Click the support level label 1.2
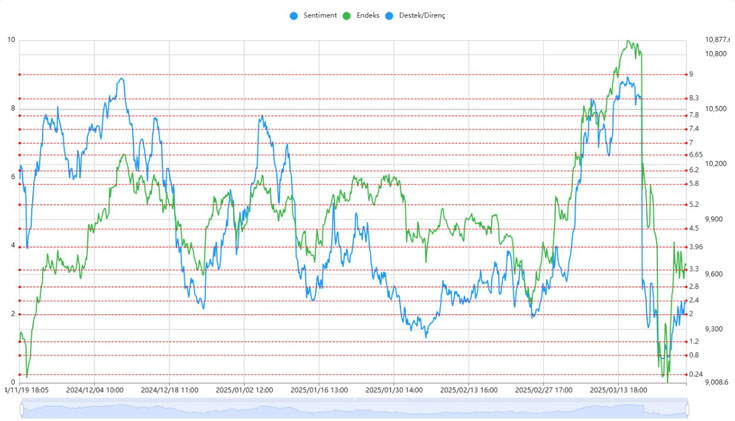The image size is (735, 421). point(694,341)
